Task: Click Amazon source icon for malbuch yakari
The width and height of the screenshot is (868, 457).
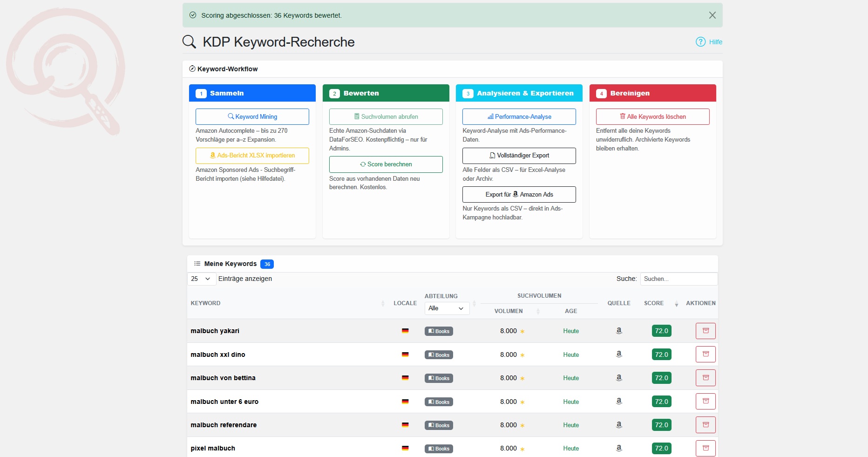Action: (619, 331)
